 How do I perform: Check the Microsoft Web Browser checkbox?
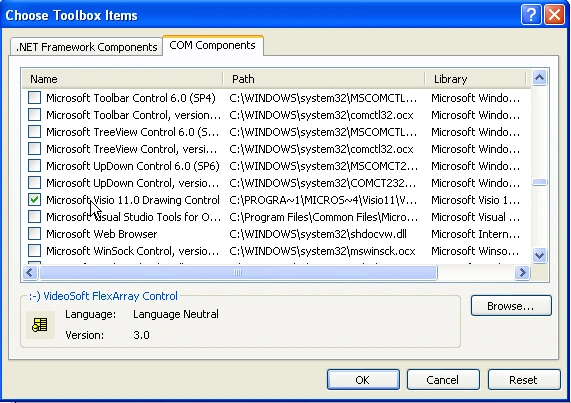tap(34, 234)
